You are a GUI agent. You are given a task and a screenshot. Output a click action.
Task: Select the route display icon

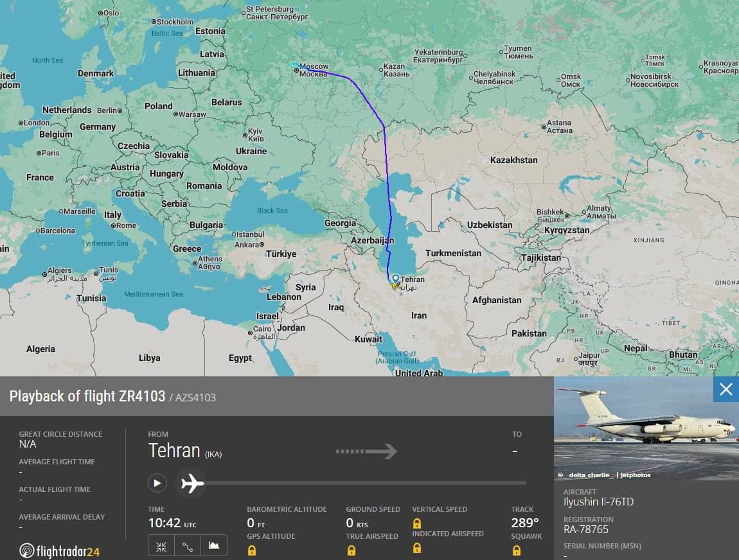pos(188,545)
